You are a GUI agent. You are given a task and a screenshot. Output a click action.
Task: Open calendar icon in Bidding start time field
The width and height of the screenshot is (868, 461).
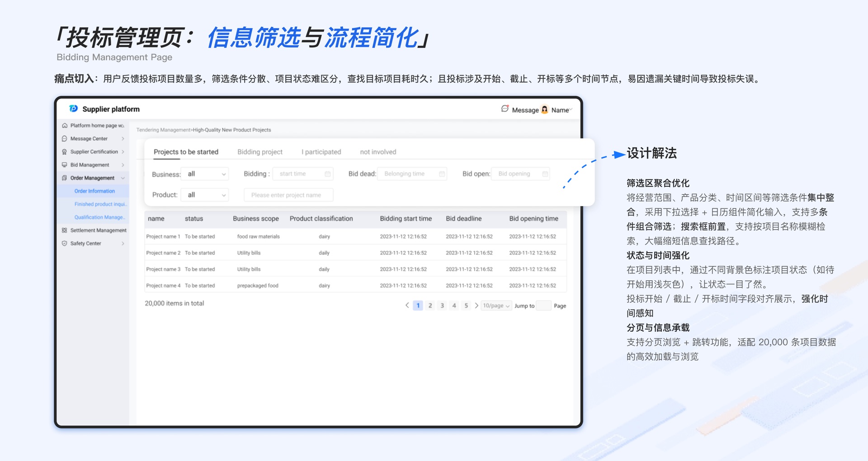click(328, 174)
